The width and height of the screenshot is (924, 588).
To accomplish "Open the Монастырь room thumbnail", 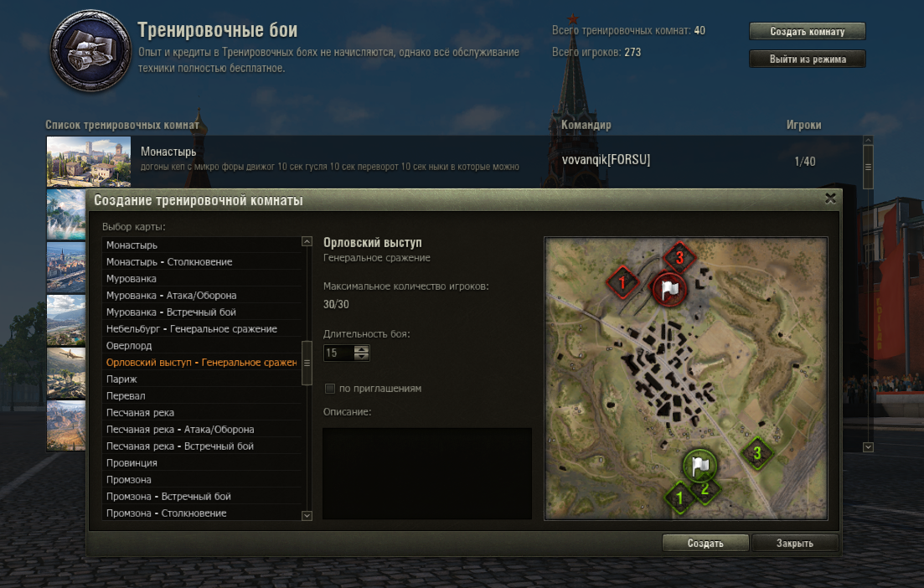I will pyautogui.click(x=89, y=162).
